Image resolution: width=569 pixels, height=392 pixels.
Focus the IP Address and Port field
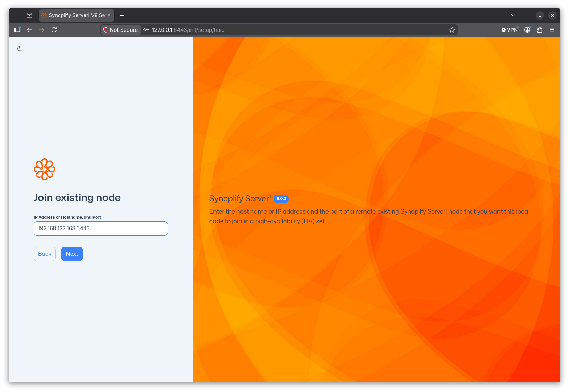[x=101, y=229]
